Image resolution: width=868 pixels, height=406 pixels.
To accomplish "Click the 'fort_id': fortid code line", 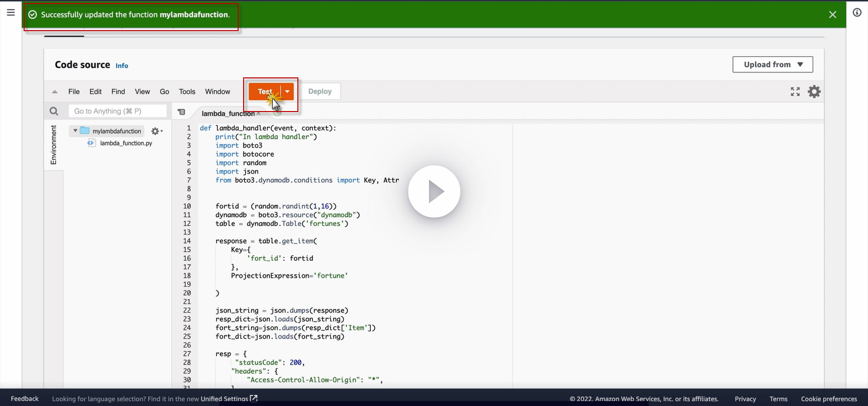I will click(x=280, y=258).
